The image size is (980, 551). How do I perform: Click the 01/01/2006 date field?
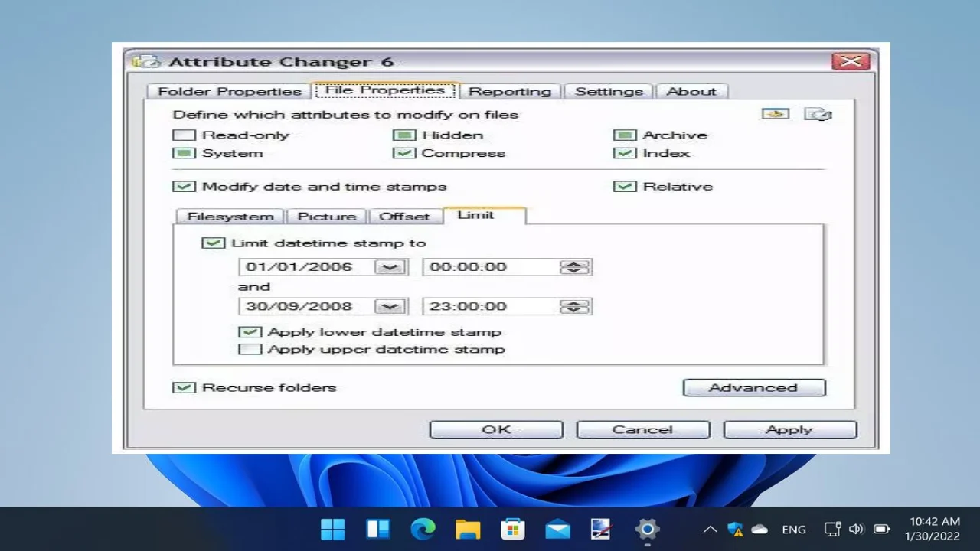point(323,267)
